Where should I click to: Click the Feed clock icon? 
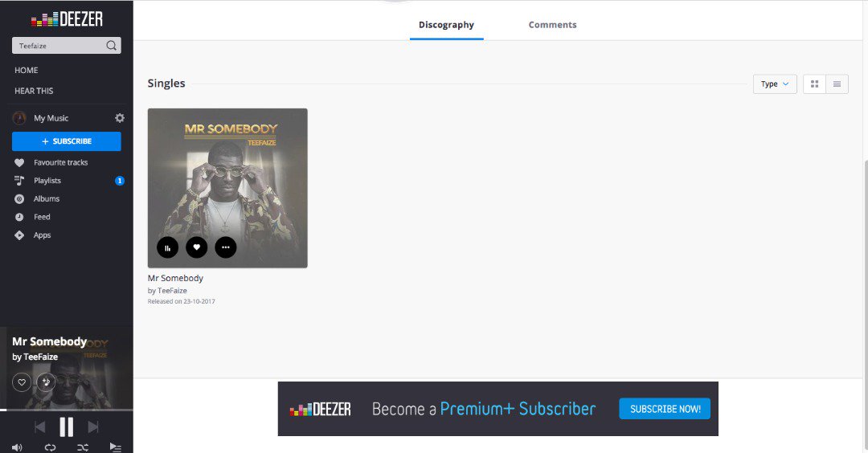coord(19,217)
